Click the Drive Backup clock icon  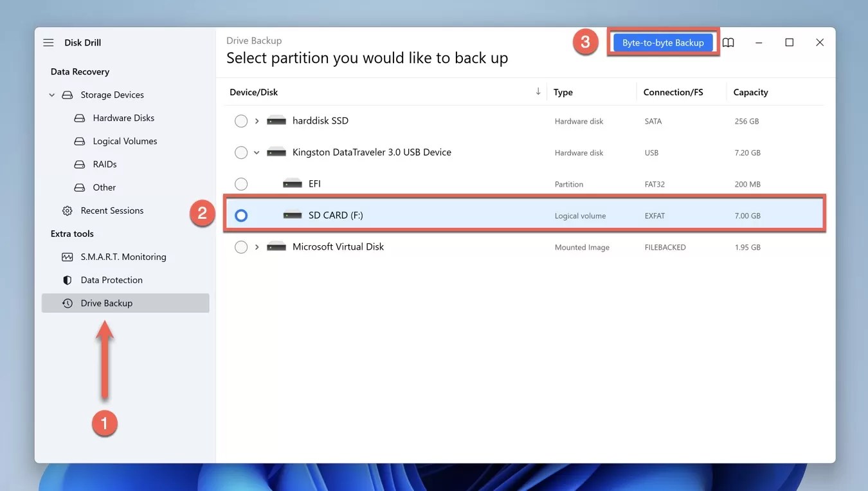(x=67, y=303)
